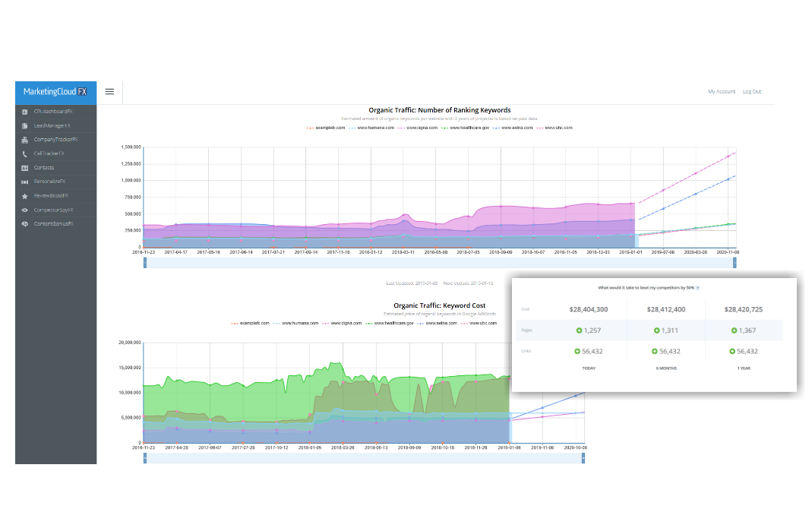The height and width of the screenshot is (528, 812).
Task: Toggle www.aetna.com in Ranking Keywords legend
Action: (x=513, y=128)
